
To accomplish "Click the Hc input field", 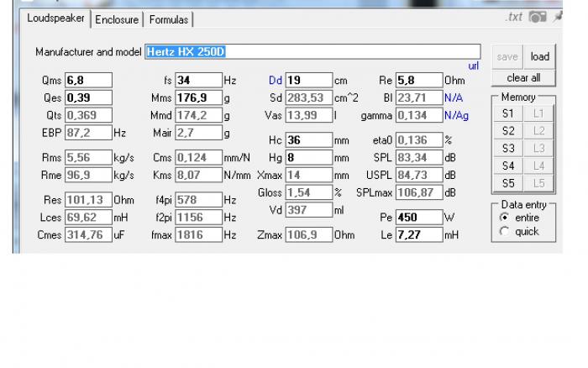I will (309, 140).
